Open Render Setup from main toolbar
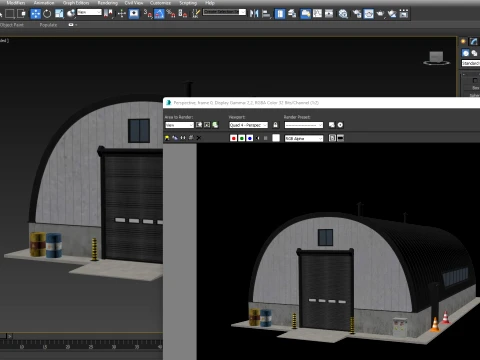 coord(357,14)
